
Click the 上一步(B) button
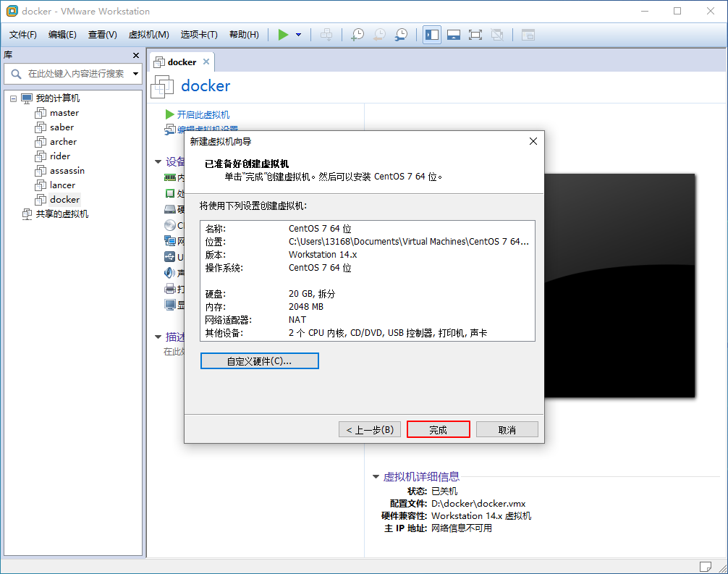click(370, 429)
